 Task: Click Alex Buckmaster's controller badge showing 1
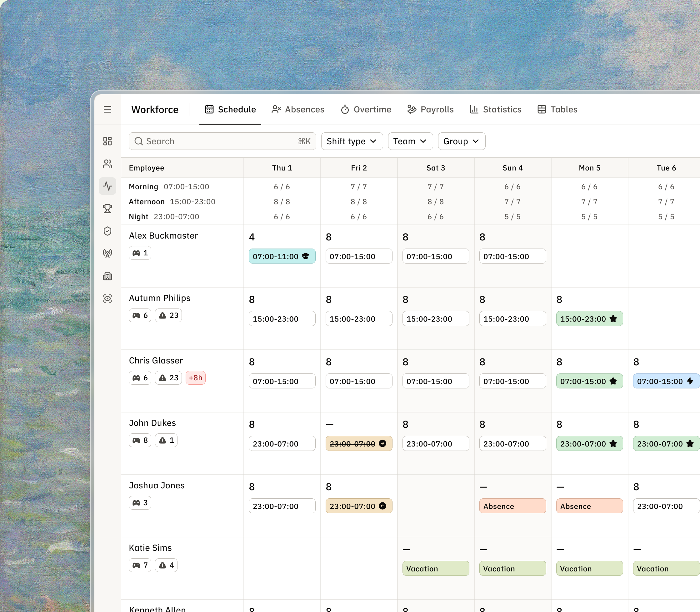tap(140, 253)
